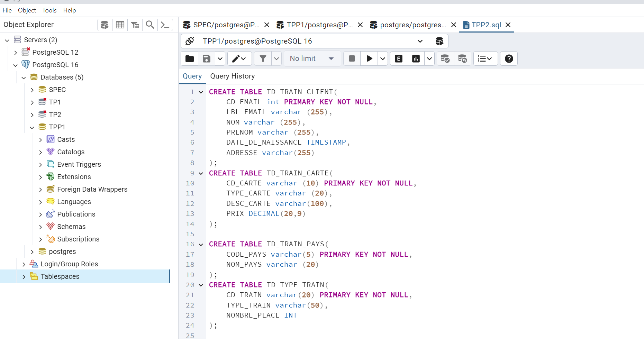
Task: Select the Login/Group Roles tree item
Action: point(69,264)
